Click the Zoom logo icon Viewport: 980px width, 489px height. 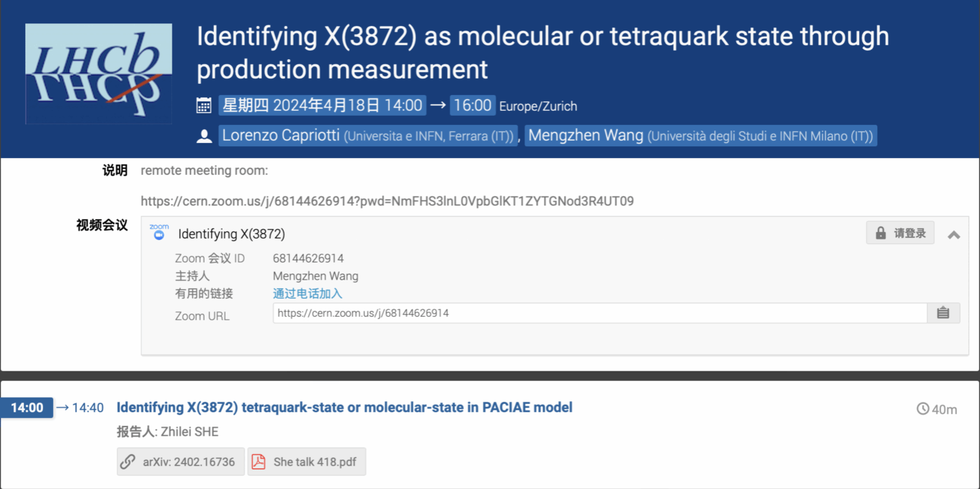[159, 233]
